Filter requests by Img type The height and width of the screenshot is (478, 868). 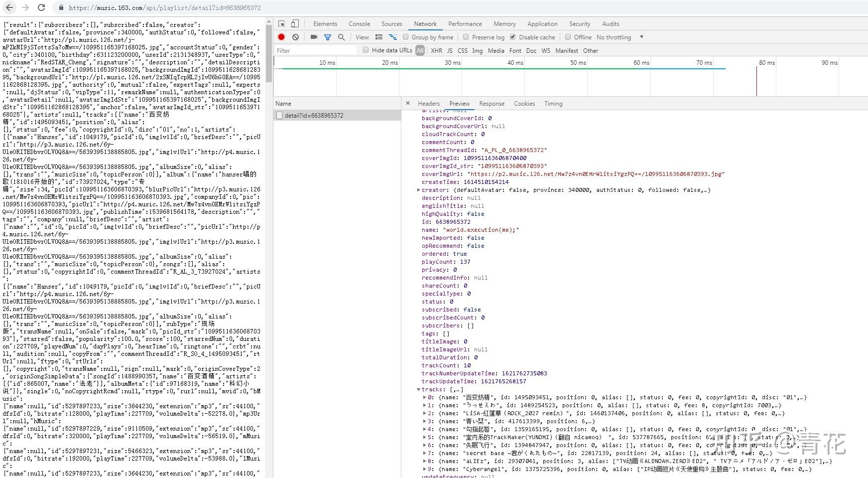(477, 50)
